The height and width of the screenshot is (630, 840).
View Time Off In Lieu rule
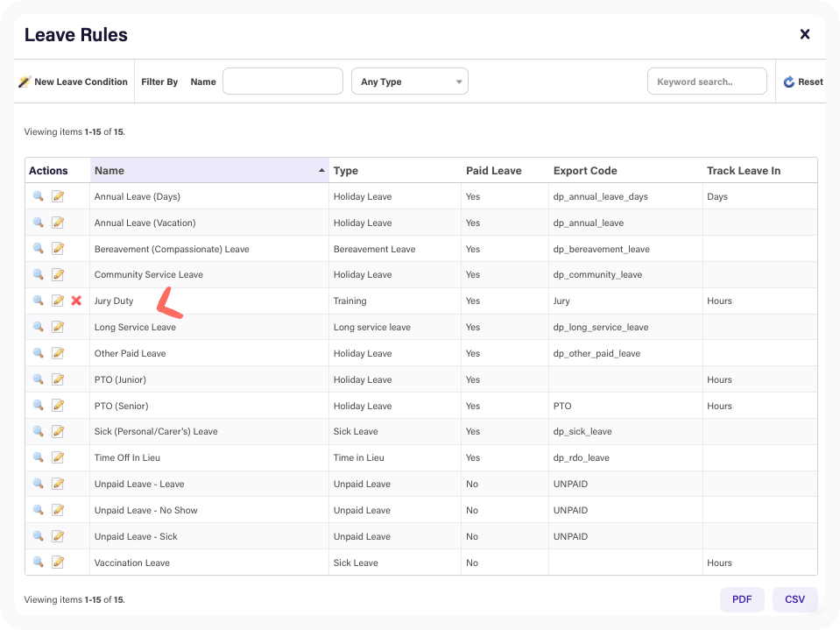[x=38, y=457]
